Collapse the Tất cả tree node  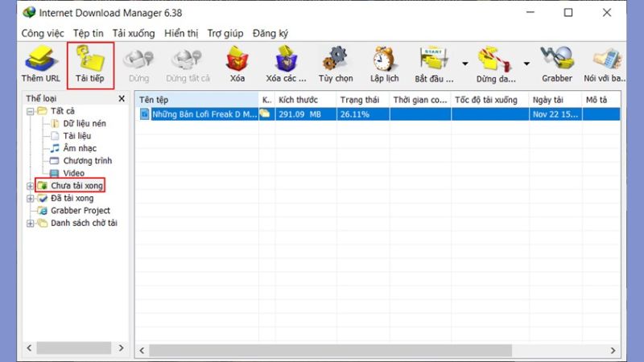[30, 111]
